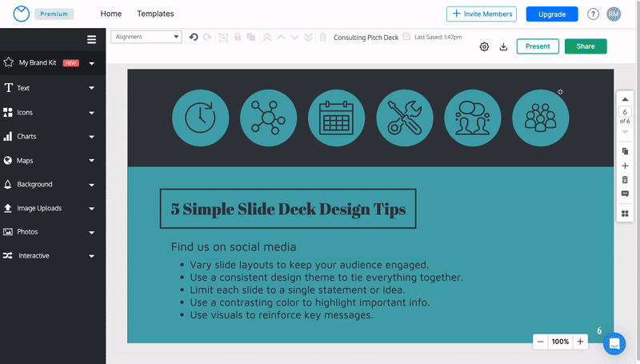This screenshot has height=364, width=640.
Task: Click the send backward icon
Action: click(x=294, y=37)
